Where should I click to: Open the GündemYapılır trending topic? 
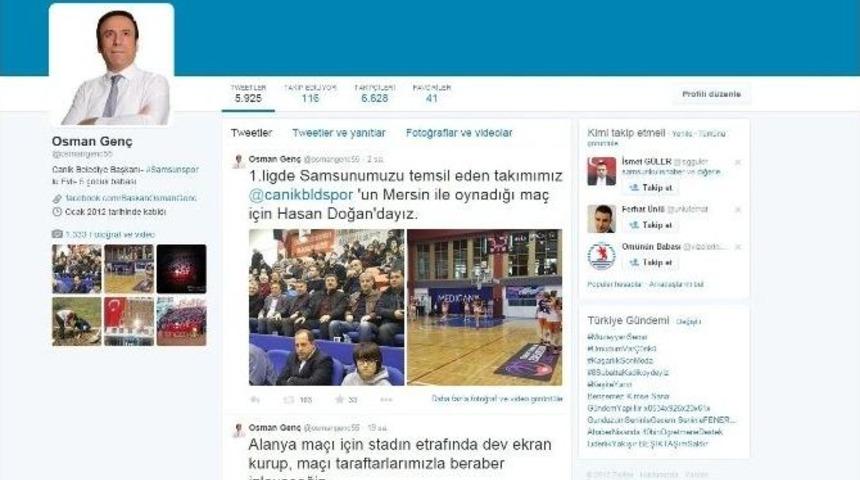click(648, 408)
